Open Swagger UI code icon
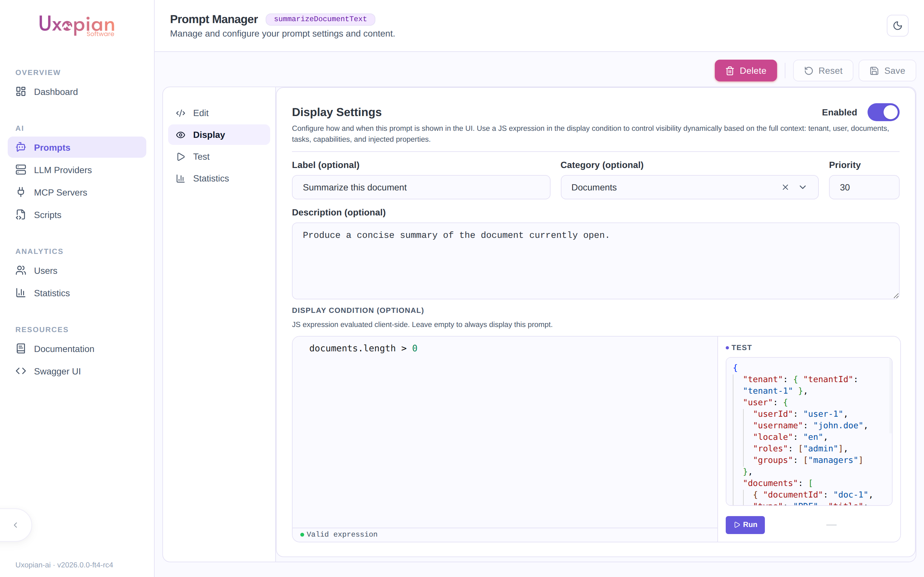Screen dimensions: 924x577 (x=21, y=371)
